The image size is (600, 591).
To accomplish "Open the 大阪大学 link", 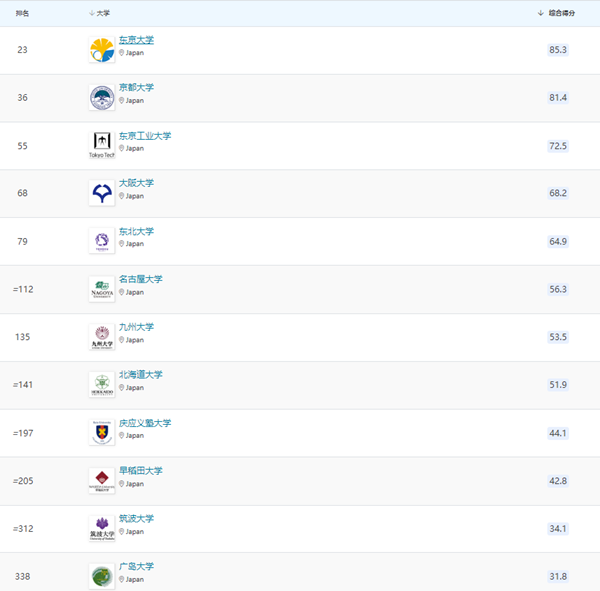I will coord(136,183).
